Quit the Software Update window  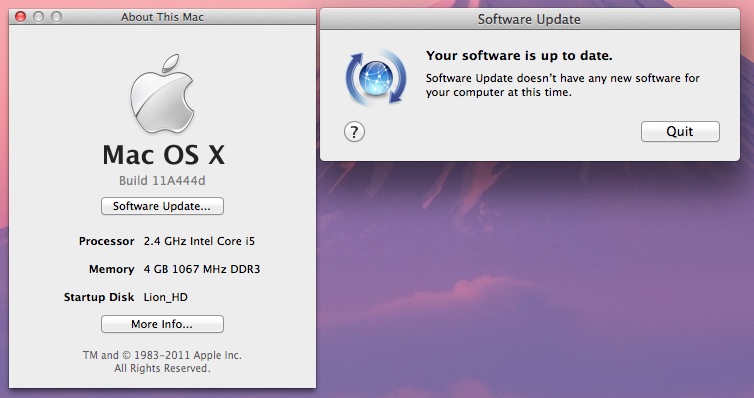[x=680, y=132]
